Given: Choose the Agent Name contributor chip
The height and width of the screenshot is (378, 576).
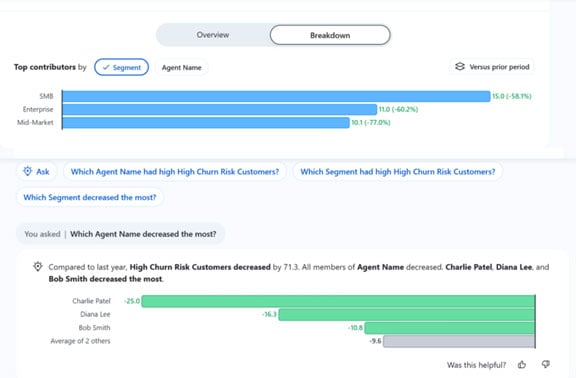Looking at the screenshot, I should 181,68.
